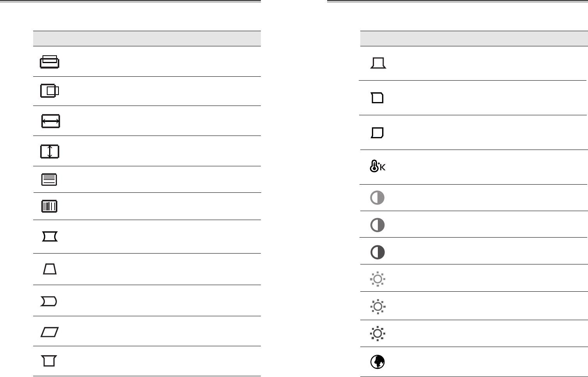Pick the trapezoid distortion icon
This screenshot has height=377, width=588.
[50, 269]
